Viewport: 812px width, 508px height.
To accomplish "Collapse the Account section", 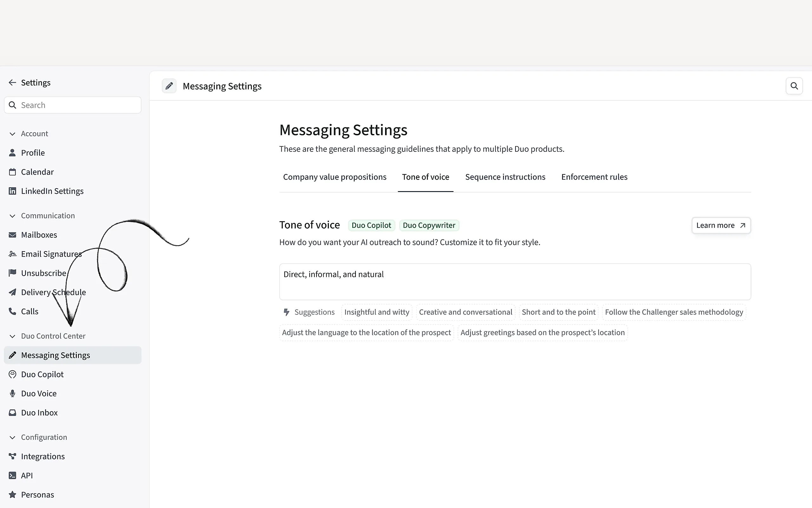I will pyautogui.click(x=12, y=134).
